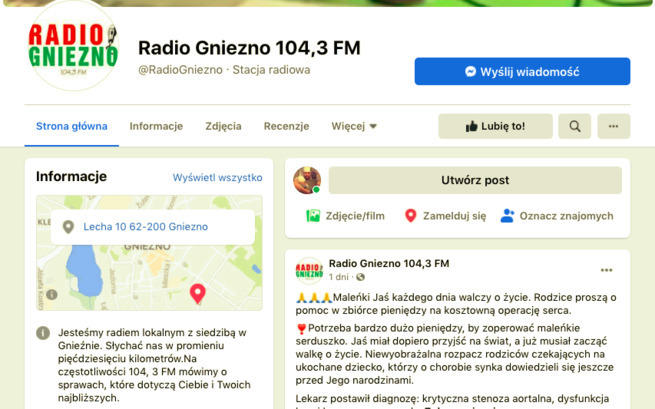The height and width of the screenshot is (409, 655).
Task: Click the user avatar beside Utwórz post
Action: point(307,181)
